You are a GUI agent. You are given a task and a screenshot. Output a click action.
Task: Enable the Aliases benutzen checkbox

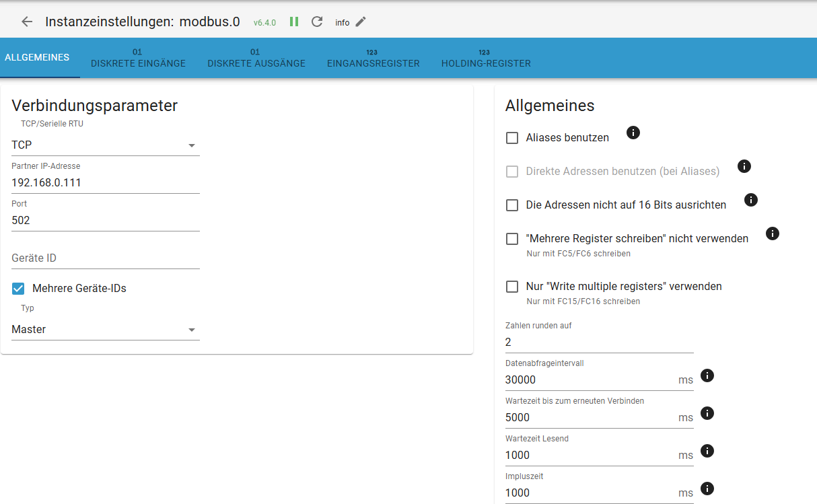click(x=512, y=138)
